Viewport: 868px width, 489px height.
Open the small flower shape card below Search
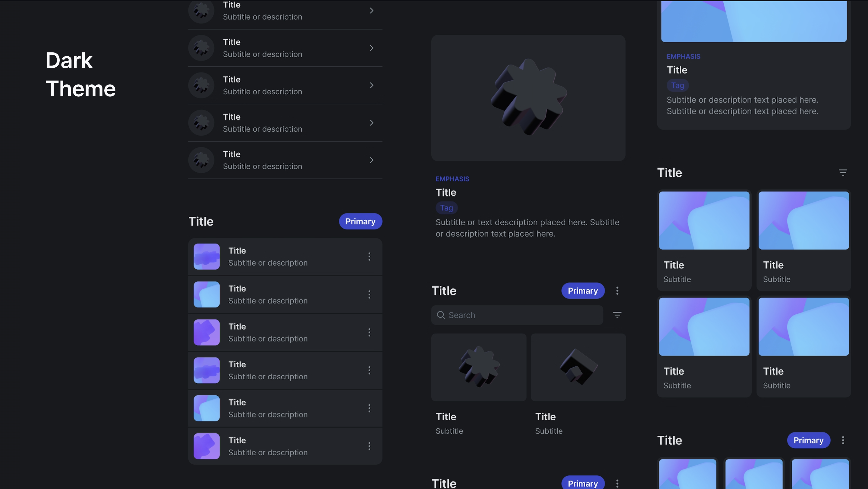point(479,367)
